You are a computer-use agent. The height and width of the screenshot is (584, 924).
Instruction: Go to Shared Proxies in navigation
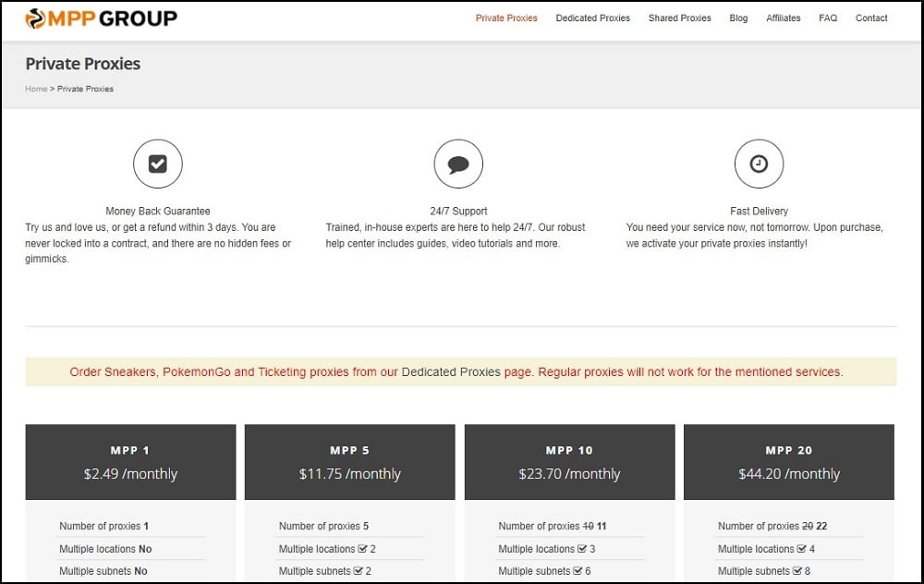click(x=679, y=18)
